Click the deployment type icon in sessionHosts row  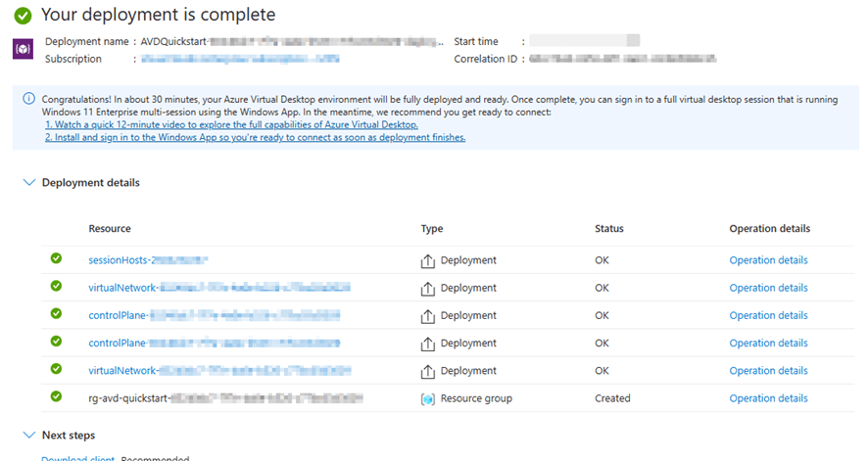[x=427, y=260]
